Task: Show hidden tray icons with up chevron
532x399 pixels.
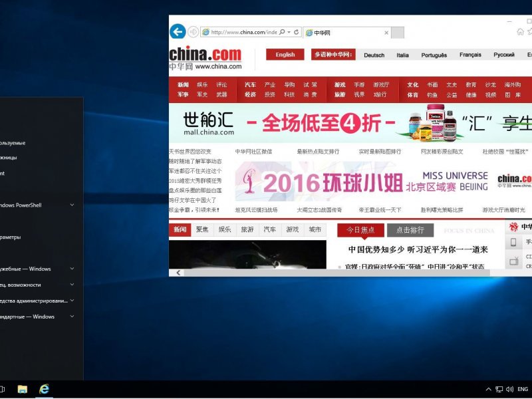Action: [488, 389]
